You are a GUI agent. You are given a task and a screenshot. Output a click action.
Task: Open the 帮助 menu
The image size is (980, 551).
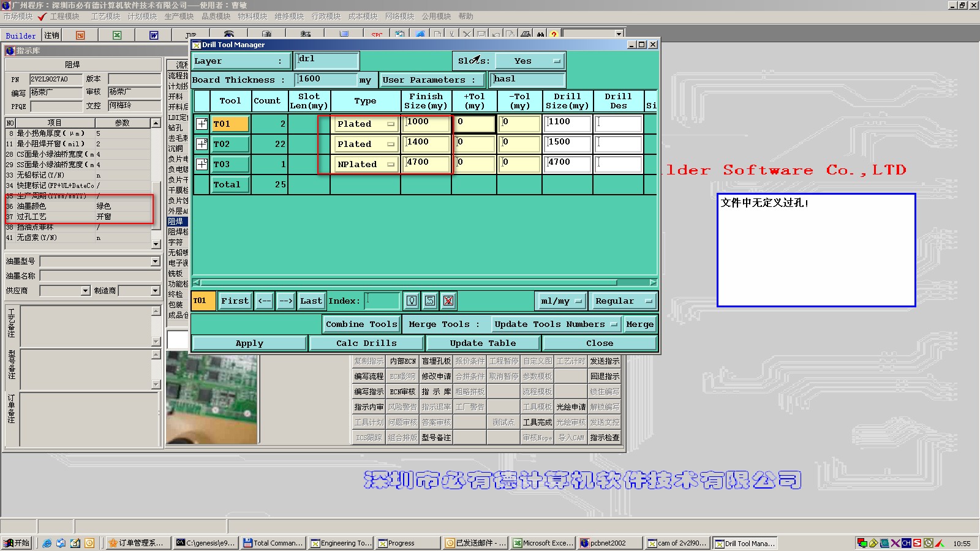pos(466,17)
